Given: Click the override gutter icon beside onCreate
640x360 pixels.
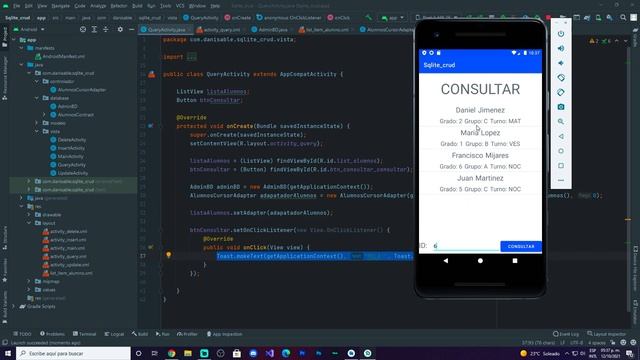Looking at the screenshot, I should pyautogui.click(x=151, y=126).
